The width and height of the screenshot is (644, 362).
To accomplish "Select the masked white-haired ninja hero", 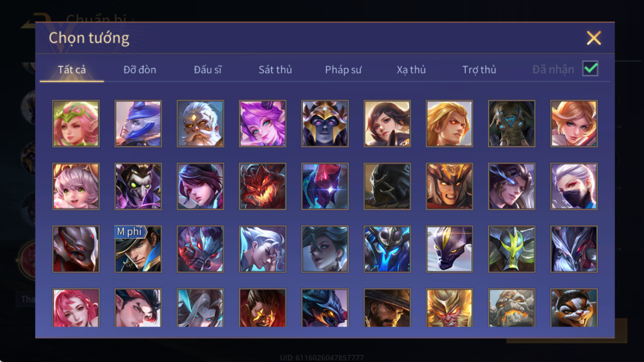I will click(x=574, y=187).
